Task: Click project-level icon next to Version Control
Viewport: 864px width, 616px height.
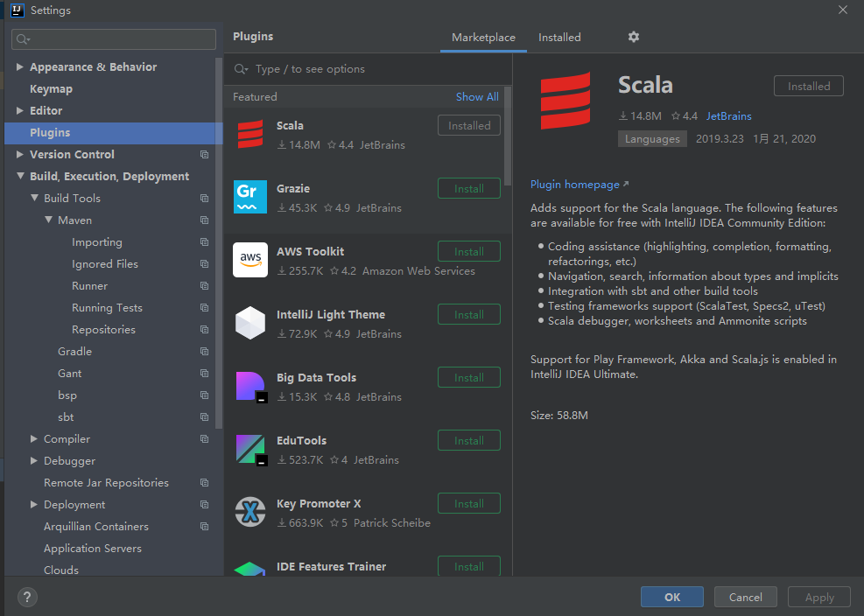Action: point(205,154)
